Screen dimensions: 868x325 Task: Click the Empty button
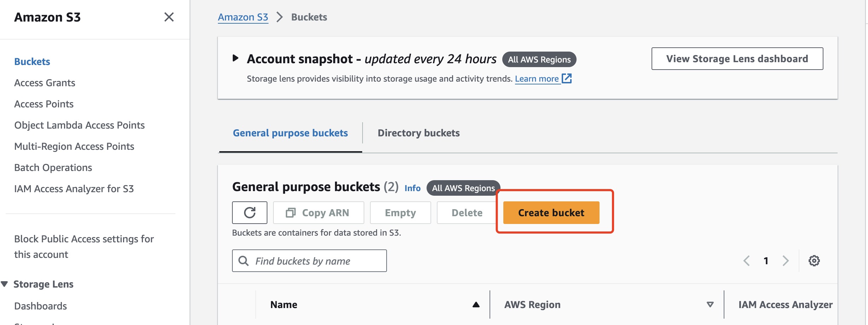point(400,213)
